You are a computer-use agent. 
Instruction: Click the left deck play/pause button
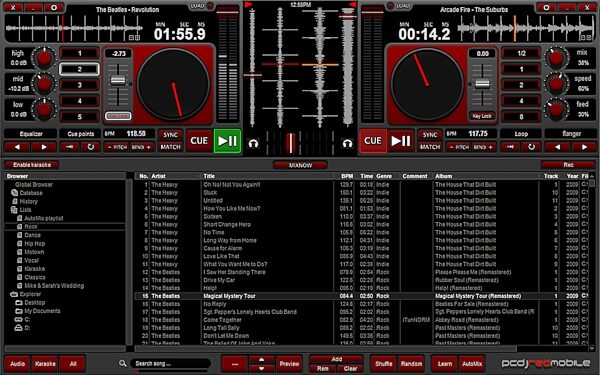click(227, 141)
